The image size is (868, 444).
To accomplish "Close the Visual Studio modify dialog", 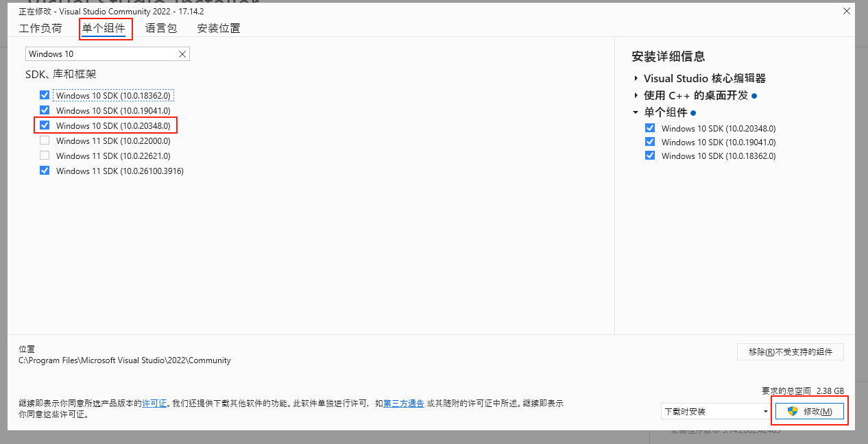I will [847, 11].
